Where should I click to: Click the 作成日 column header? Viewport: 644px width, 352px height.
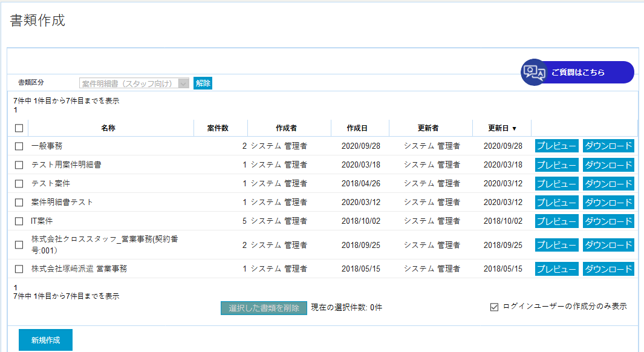[357, 128]
